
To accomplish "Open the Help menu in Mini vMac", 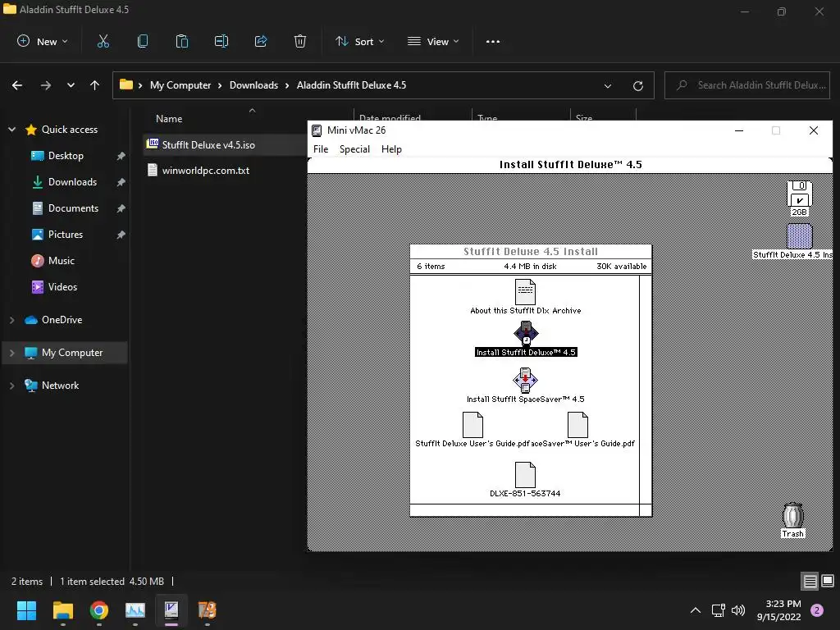I will coord(391,149).
